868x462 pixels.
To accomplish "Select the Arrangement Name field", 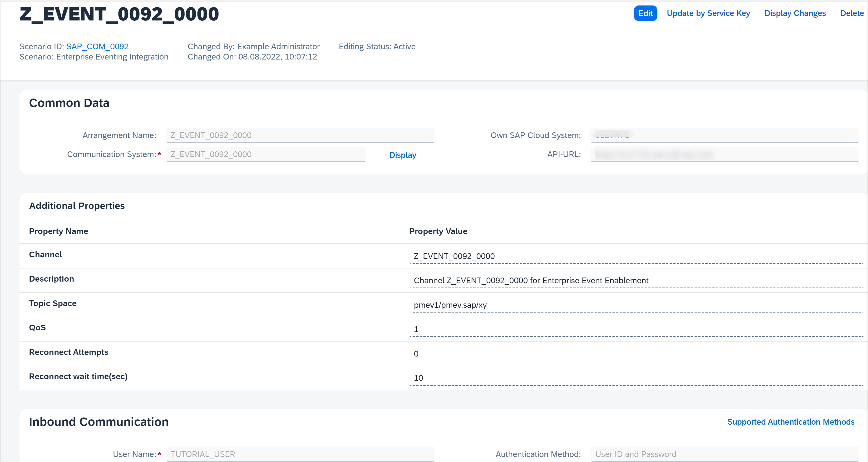I will [x=300, y=135].
